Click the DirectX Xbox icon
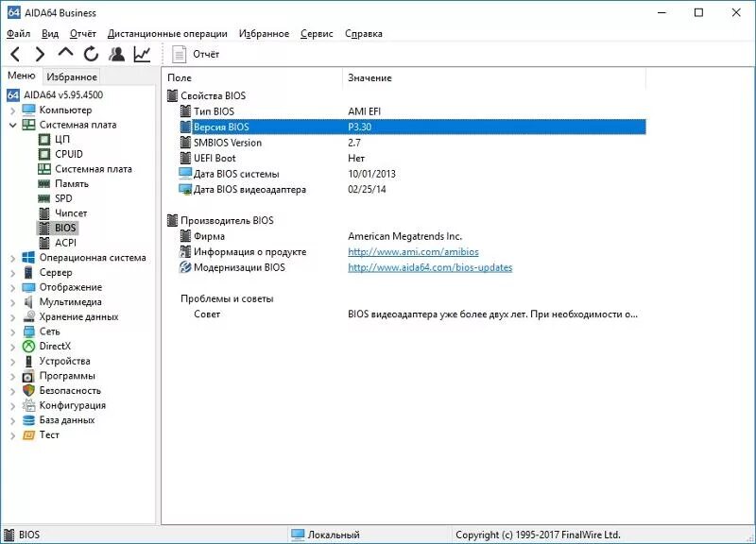This screenshot has height=544, width=756. pos(28,347)
